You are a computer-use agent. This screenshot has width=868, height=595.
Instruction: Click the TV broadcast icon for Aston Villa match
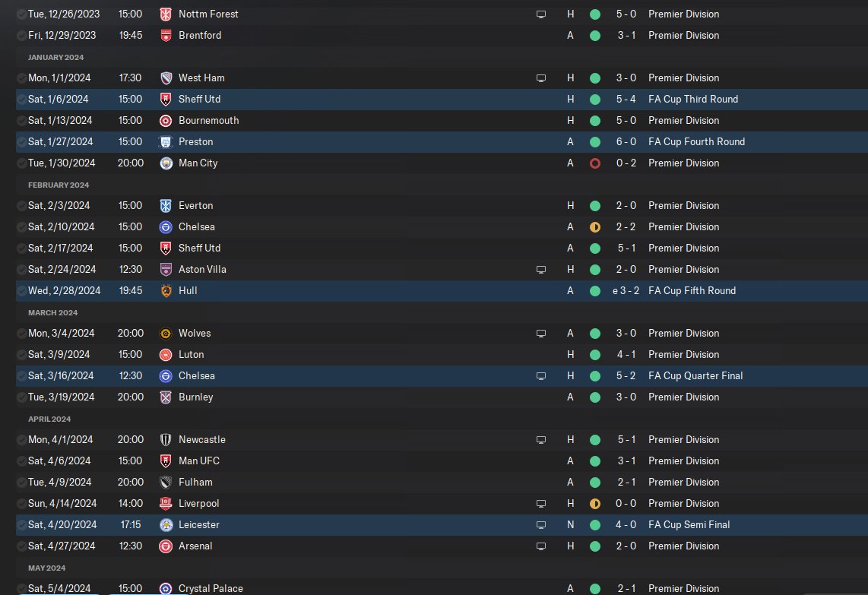click(x=541, y=270)
